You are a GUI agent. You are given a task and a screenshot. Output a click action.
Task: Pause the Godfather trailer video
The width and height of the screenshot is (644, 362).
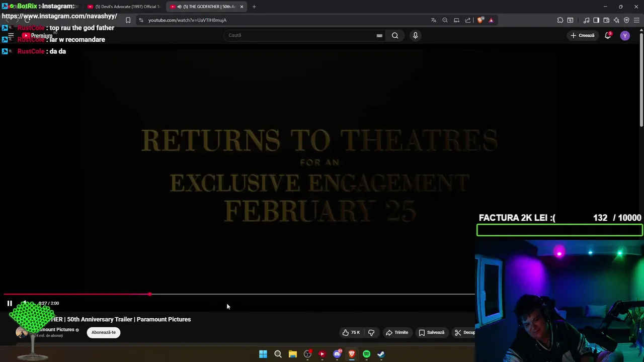point(10,303)
